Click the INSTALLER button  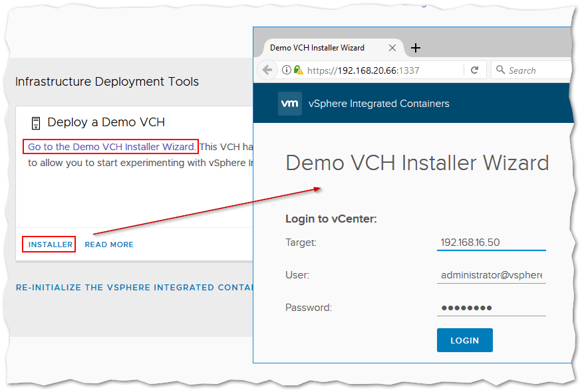[x=51, y=245]
